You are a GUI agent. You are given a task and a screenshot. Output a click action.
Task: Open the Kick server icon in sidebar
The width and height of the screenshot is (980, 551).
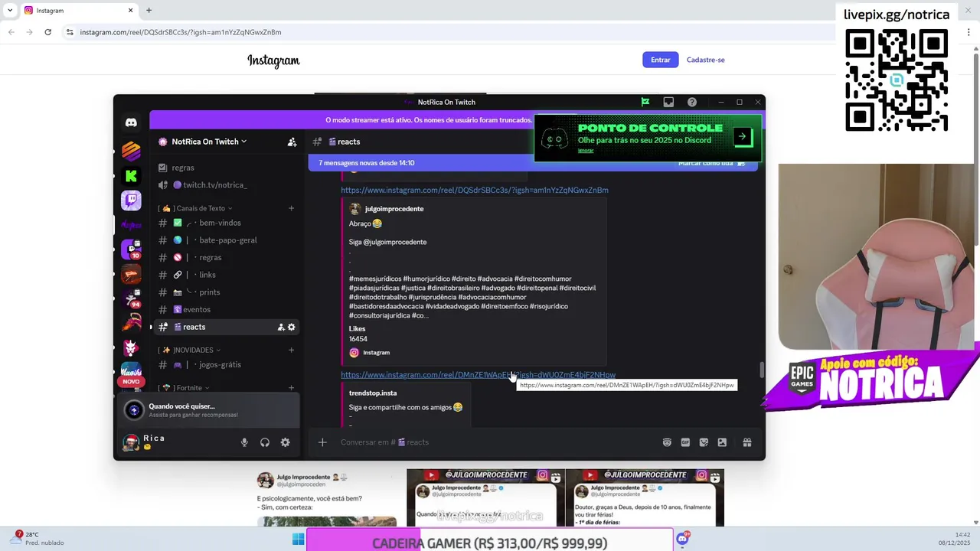coord(131,176)
